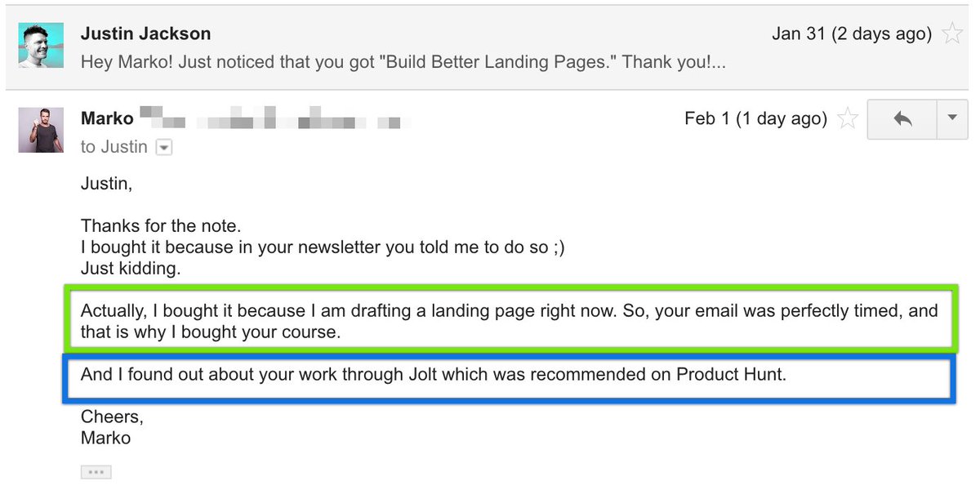Click Marko's profile avatar
This screenshot has height=499, width=980.
41,130
